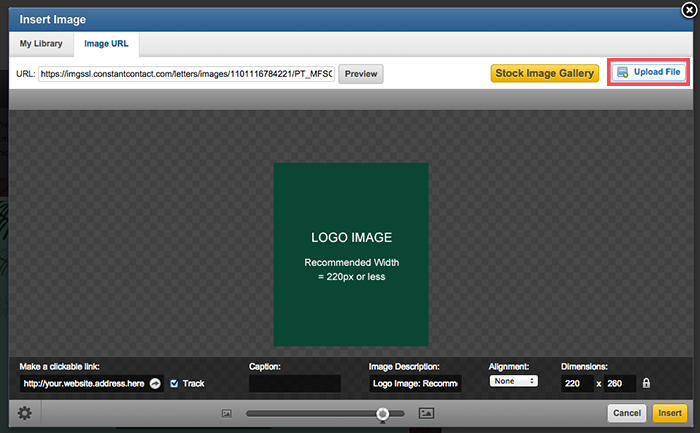The height and width of the screenshot is (433, 700).
Task: Open the Alignment dropdown
Action: pos(514,381)
